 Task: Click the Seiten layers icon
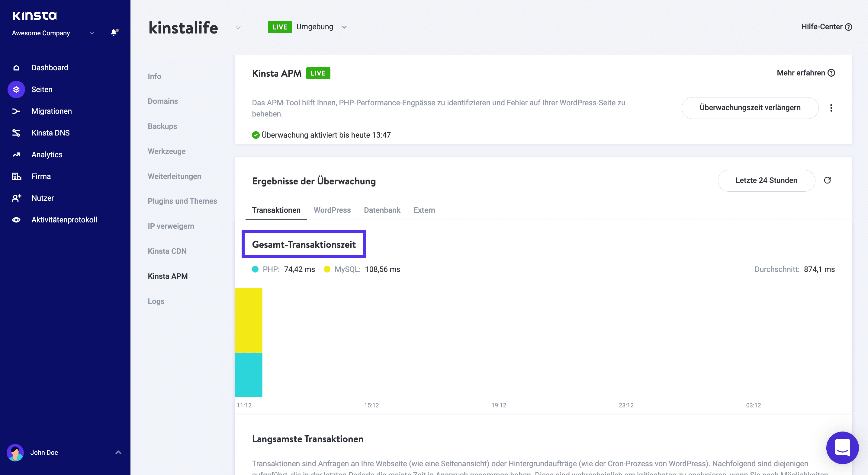click(x=16, y=90)
